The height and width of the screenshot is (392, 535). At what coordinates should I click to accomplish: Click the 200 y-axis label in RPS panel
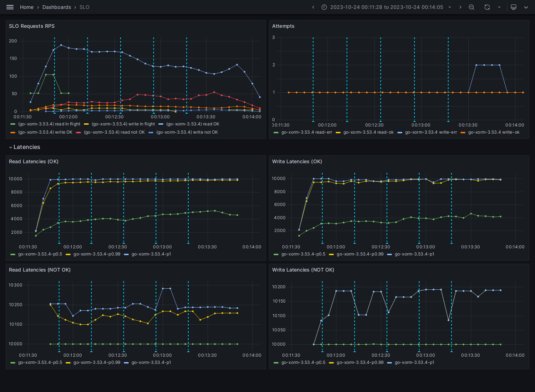pos(13,41)
